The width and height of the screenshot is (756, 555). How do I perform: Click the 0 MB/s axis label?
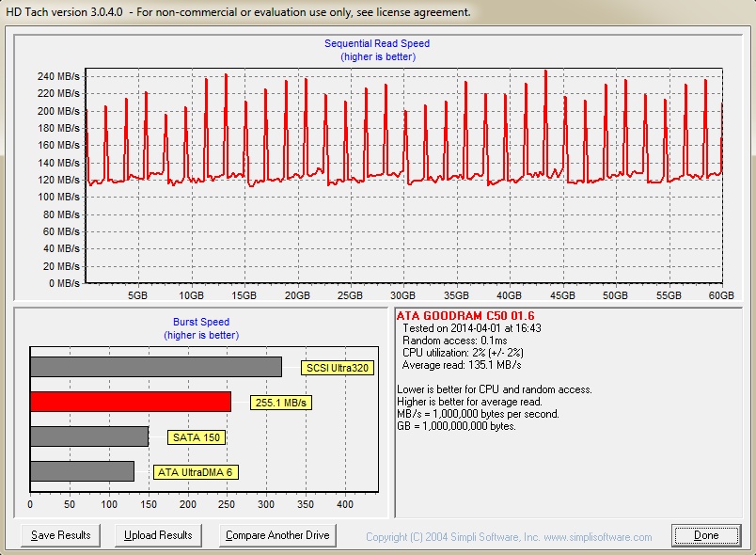click(x=64, y=283)
